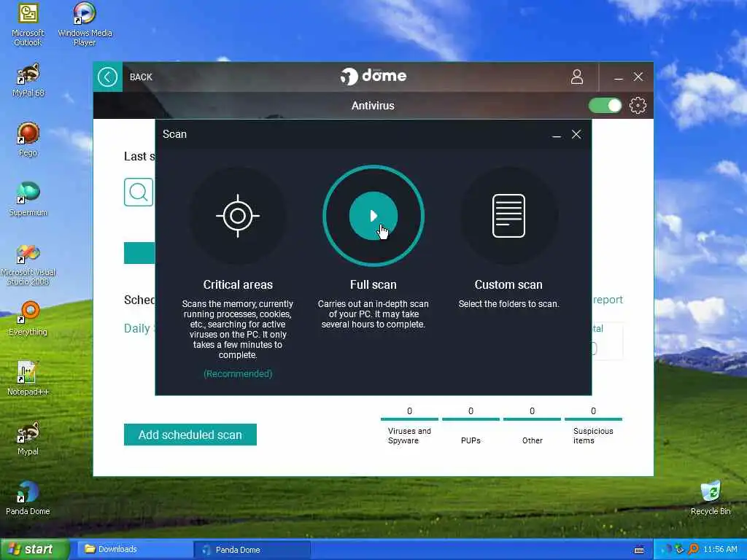Minimize the Panda Dome main window
This screenshot has width=747, height=560.
coord(619,77)
